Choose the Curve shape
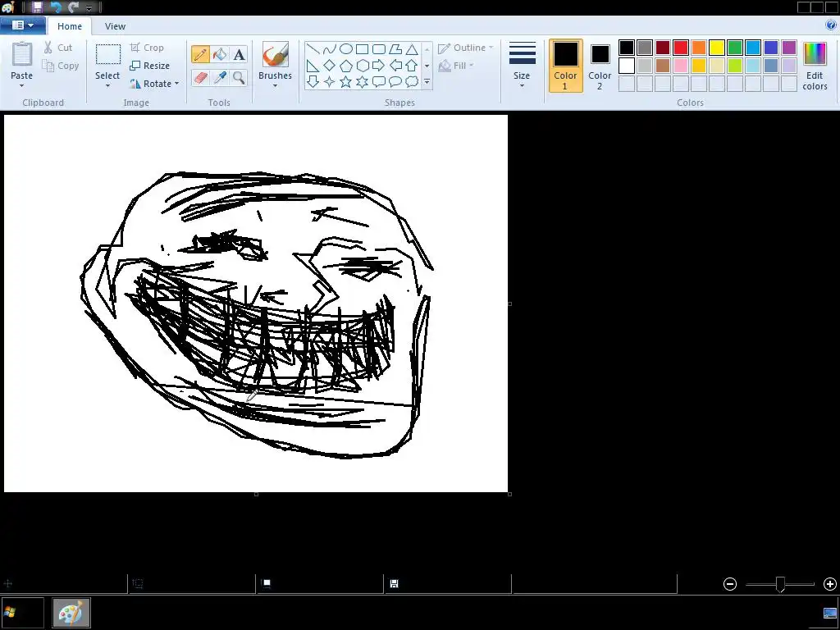 (330, 49)
